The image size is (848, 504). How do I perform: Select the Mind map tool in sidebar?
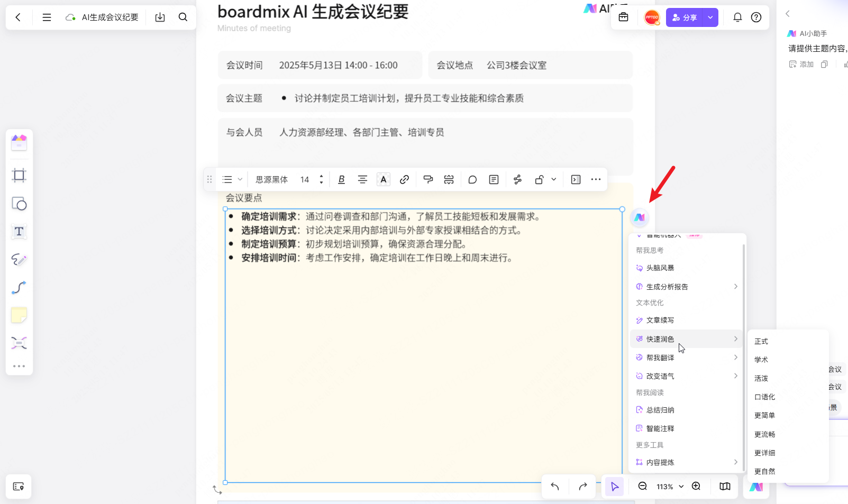point(19,343)
